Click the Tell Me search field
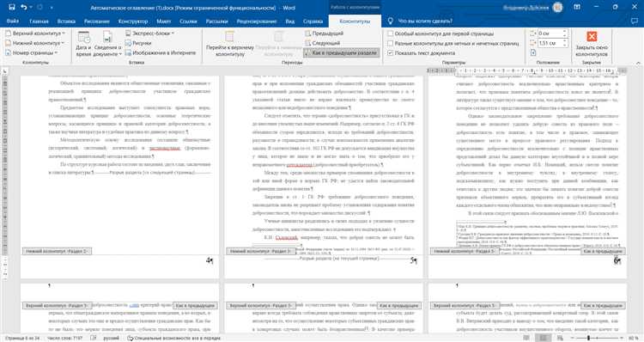Screen dimensions: 644x342 pos(425,21)
